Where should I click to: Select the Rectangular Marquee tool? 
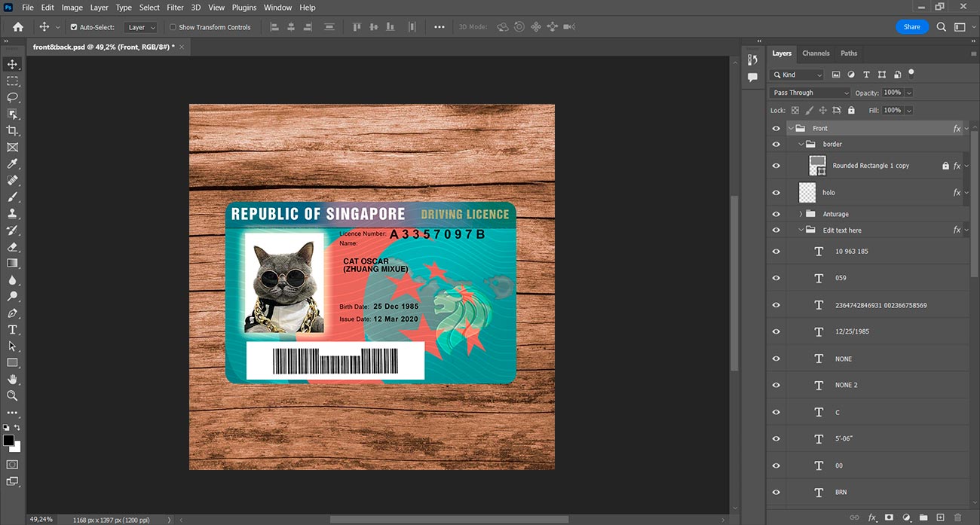(12, 81)
